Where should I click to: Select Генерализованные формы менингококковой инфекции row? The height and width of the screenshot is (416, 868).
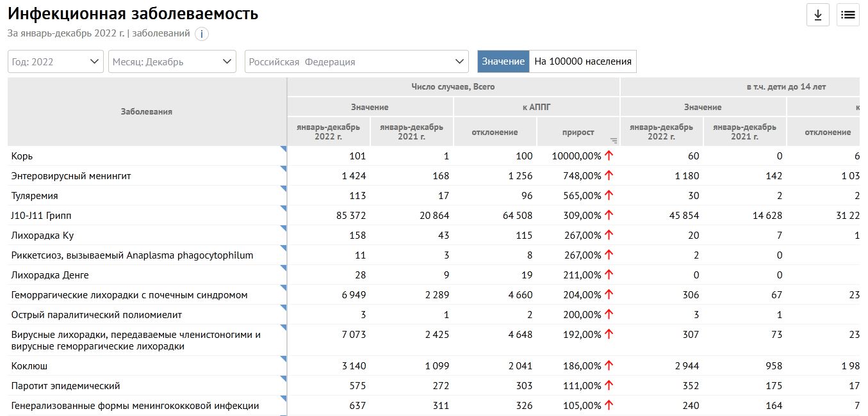pos(135,406)
